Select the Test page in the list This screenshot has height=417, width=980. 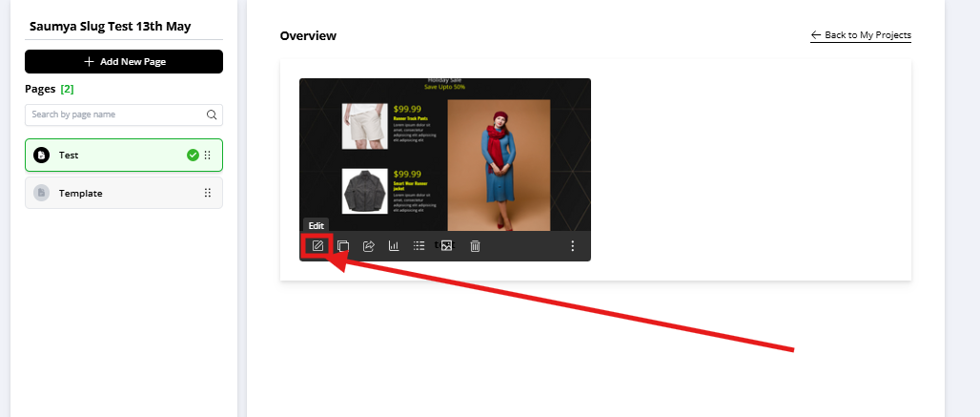click(x=124, y=155)
